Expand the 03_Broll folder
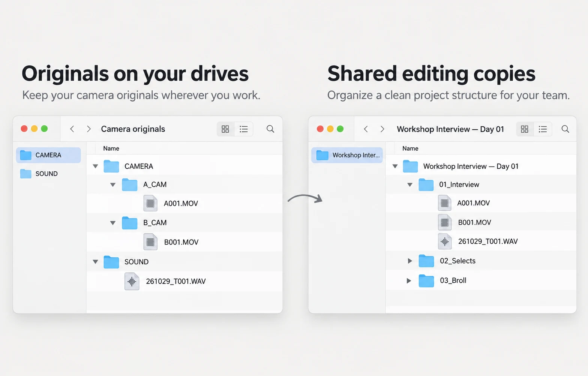The image size is (588, 376). click(409, 280)
